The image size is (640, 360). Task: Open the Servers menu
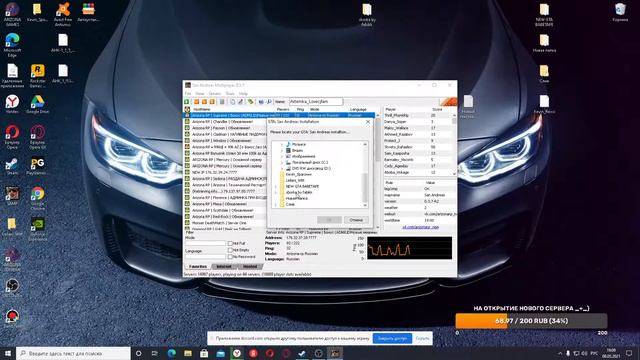click(x=215, y=93)
